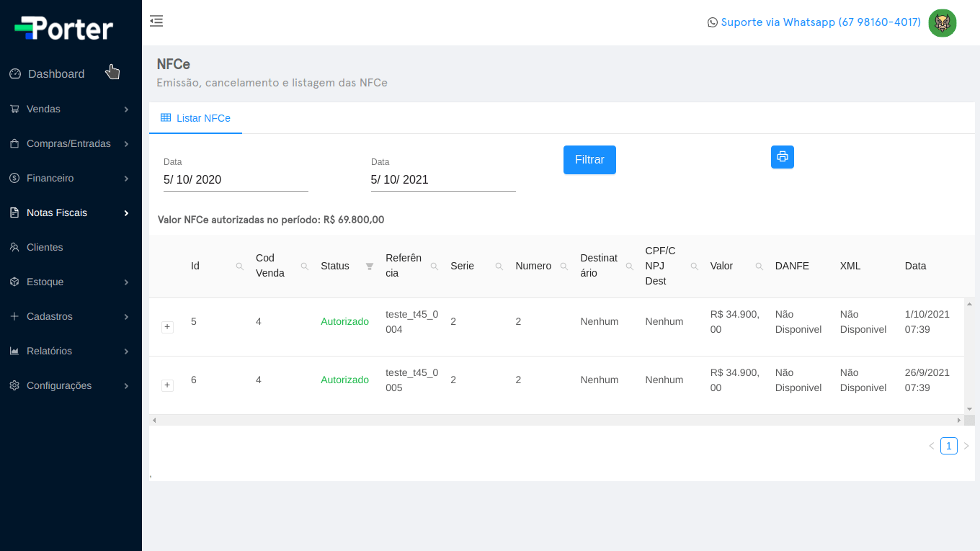Expand the Vendas sidebar menu
This screenshot has height=551, width=980.
pyautogui.click(x=71, y=109)
